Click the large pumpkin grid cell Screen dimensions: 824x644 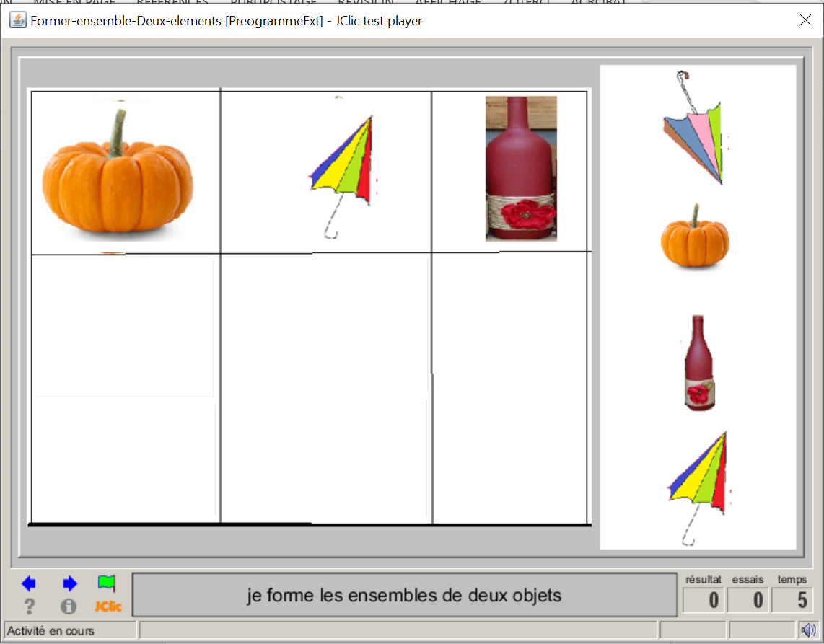(x=125, y=172)
